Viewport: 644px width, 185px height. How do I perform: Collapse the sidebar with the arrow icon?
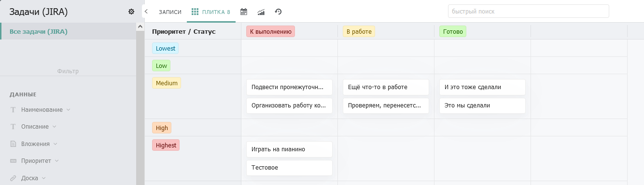coord(146,11)
